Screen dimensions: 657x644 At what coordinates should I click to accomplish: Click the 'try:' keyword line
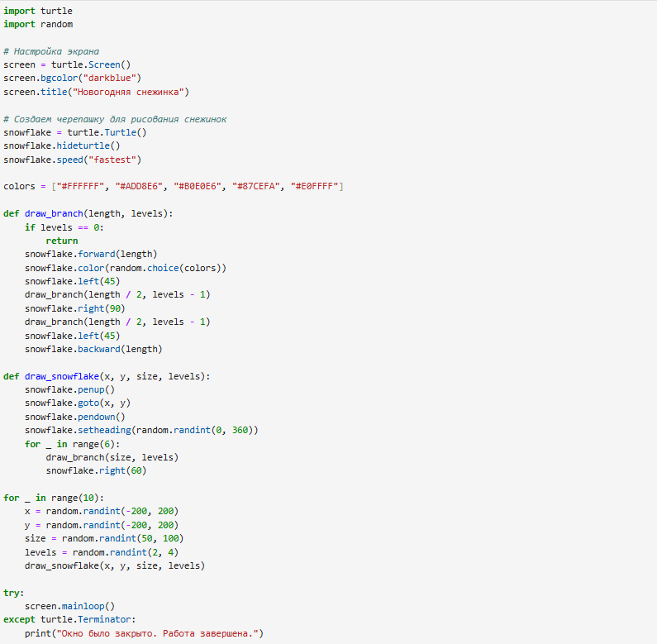tap(14, 594)
